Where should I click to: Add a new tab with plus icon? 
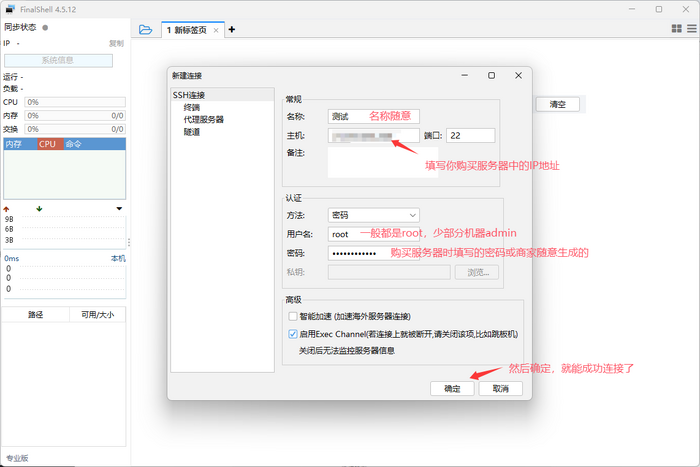(x=232, y=29)
